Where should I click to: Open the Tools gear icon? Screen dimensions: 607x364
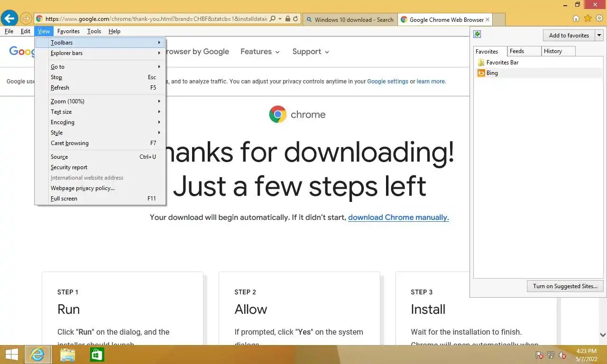599,18
